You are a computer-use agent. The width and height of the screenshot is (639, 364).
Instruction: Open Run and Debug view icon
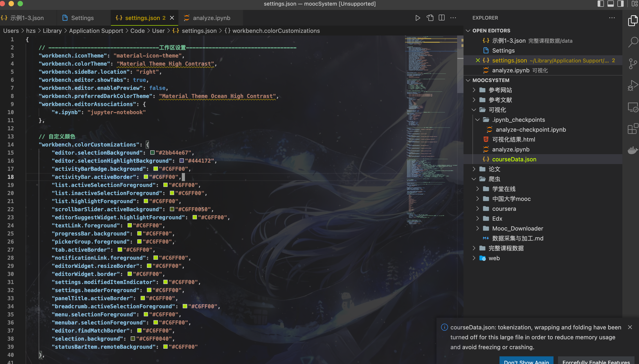click(x=632, y=86)
